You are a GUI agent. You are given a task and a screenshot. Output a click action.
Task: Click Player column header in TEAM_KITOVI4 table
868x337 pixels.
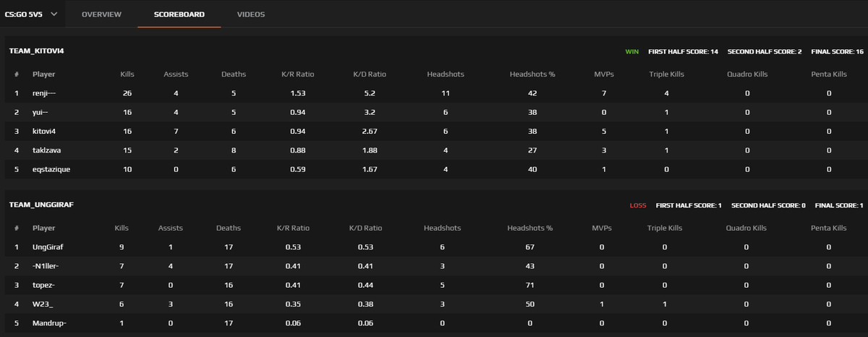point(44,74)
